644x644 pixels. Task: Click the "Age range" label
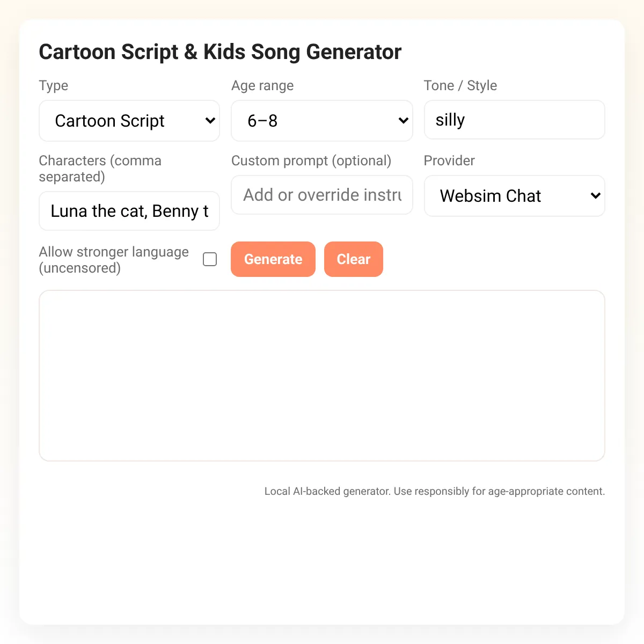click(262, 86)
